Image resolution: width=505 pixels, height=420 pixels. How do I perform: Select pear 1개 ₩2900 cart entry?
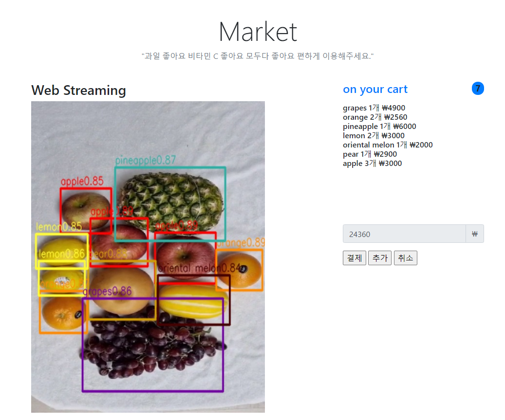[370, 154]
